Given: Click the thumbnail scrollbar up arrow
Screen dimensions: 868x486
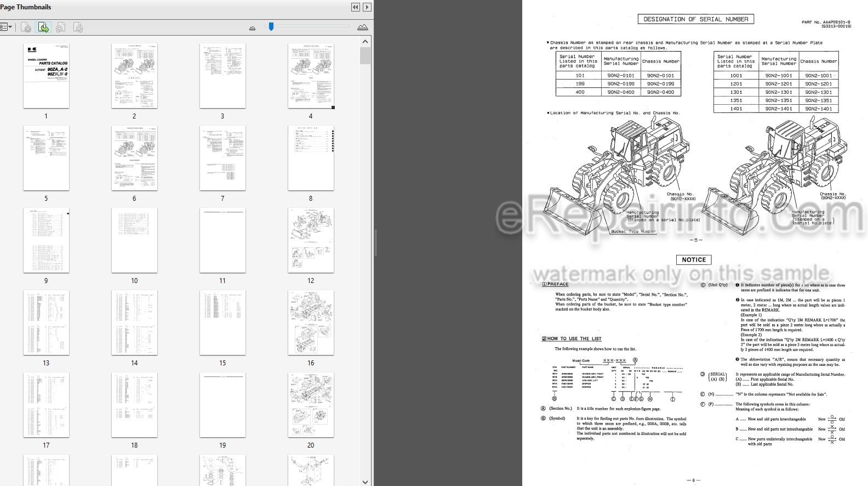Looking at the screenshot, I should [x=366, y=41].
